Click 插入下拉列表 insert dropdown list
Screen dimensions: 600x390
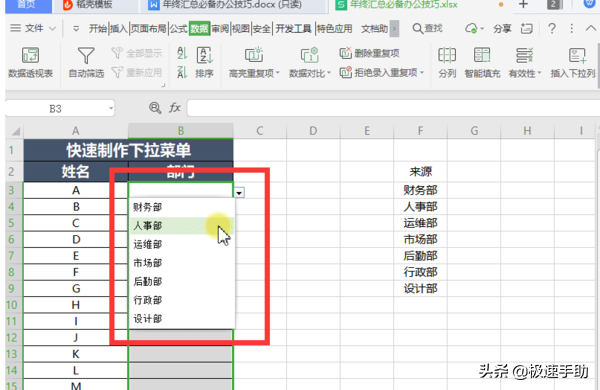574,62
